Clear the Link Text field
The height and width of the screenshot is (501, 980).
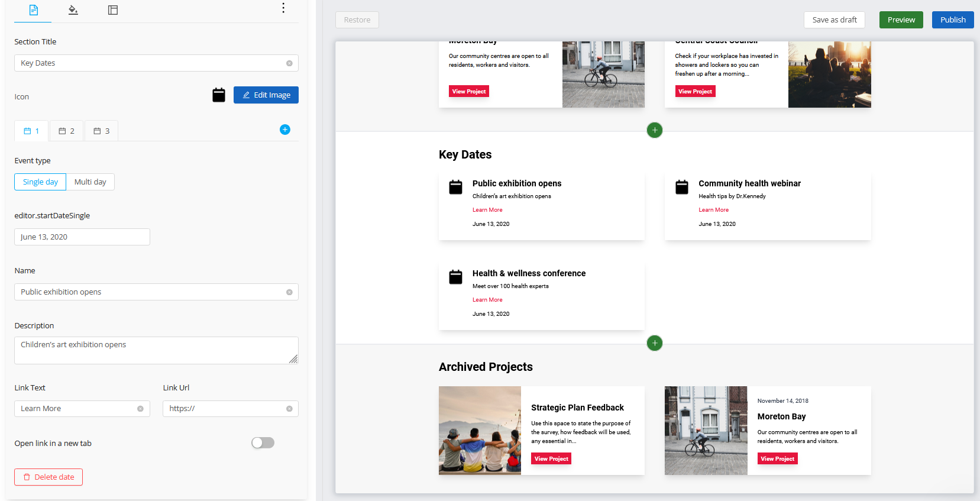(x=140, y=409)
